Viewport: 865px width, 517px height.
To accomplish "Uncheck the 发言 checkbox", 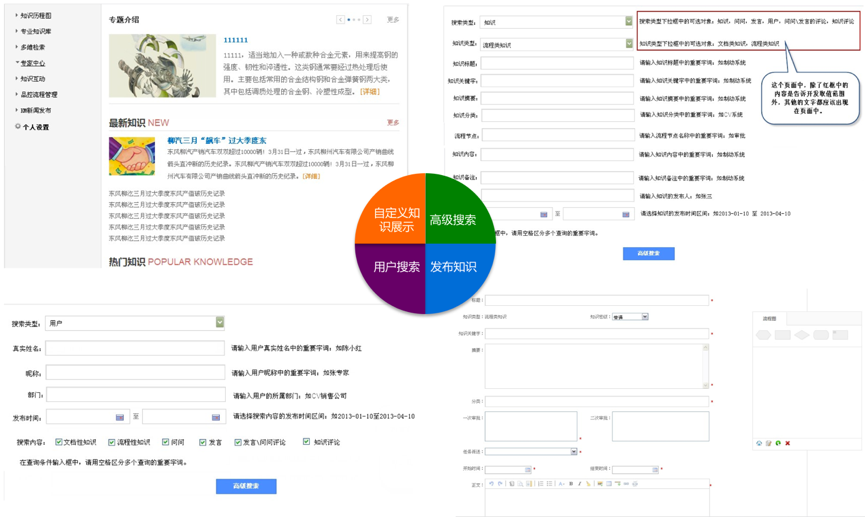I will [203, 441].
